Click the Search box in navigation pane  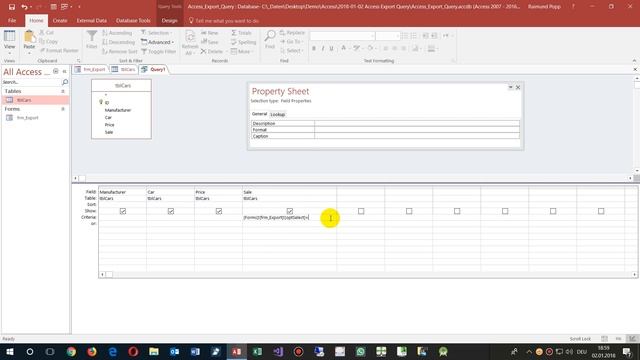(31, 82)
